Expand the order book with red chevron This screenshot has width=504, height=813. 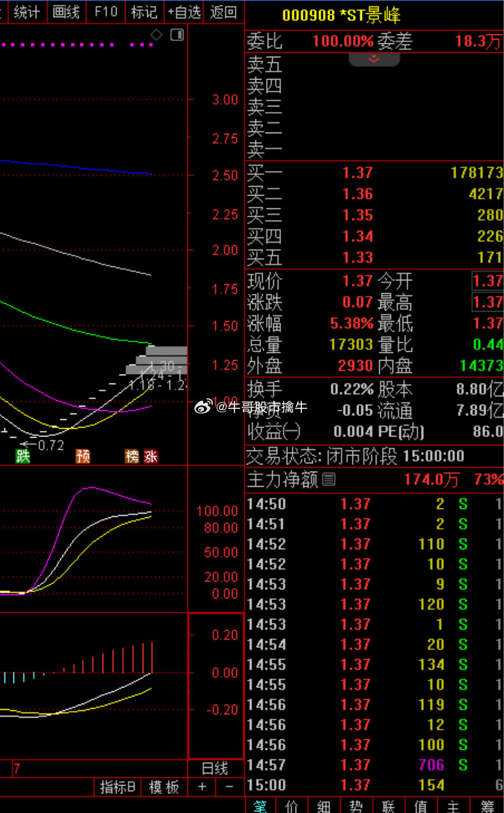(374, 59)
